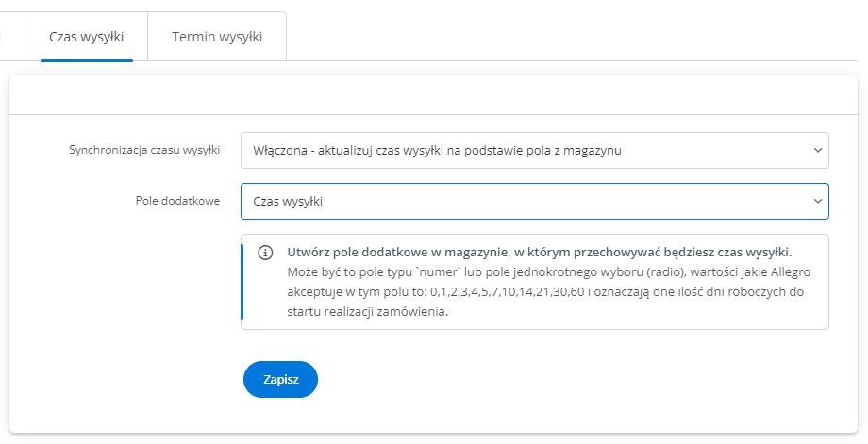This screenshot has width=868, height=444.
Task: Select the Czas wysyłki tab
Action: click(x=87, y=37)
